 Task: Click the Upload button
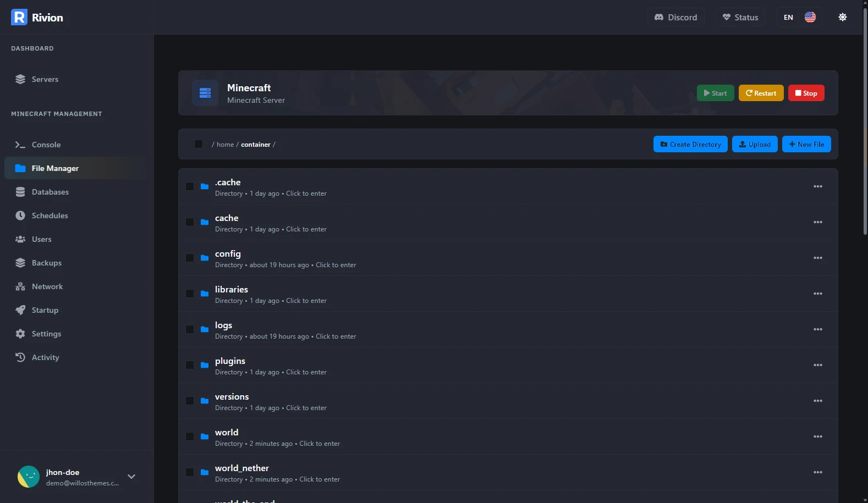[755, 144]
